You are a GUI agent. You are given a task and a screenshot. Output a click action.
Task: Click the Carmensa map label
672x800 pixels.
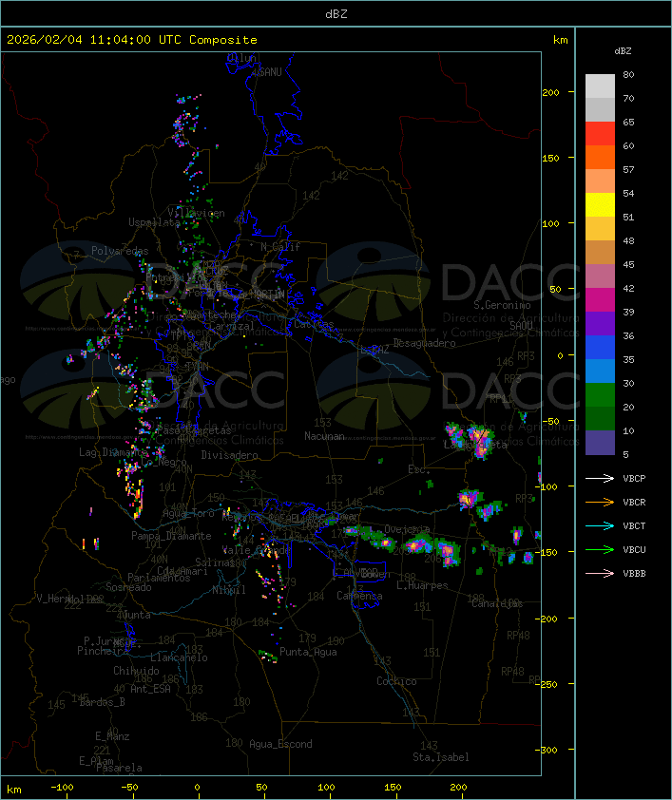pyautogui.click(x=359, y=596)
